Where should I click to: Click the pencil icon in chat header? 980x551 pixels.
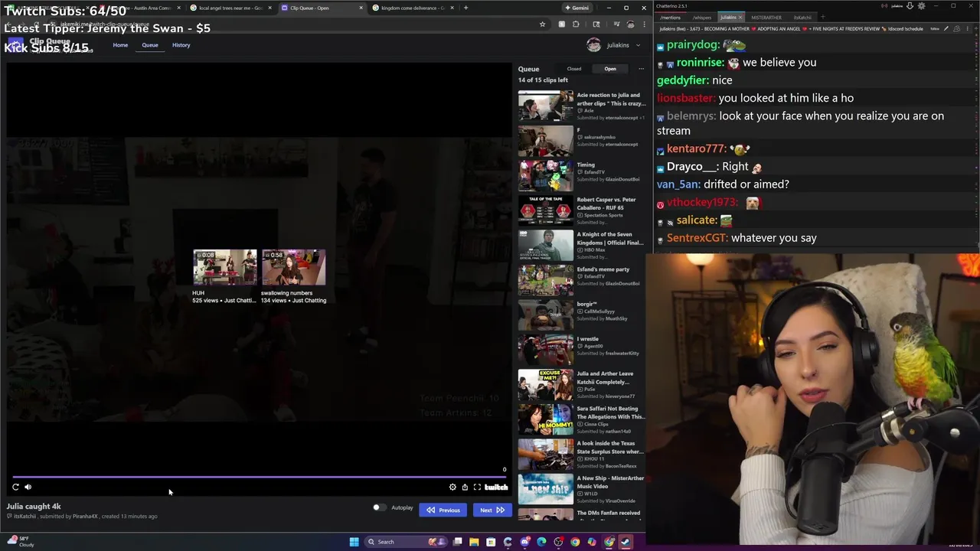point(946,28)
